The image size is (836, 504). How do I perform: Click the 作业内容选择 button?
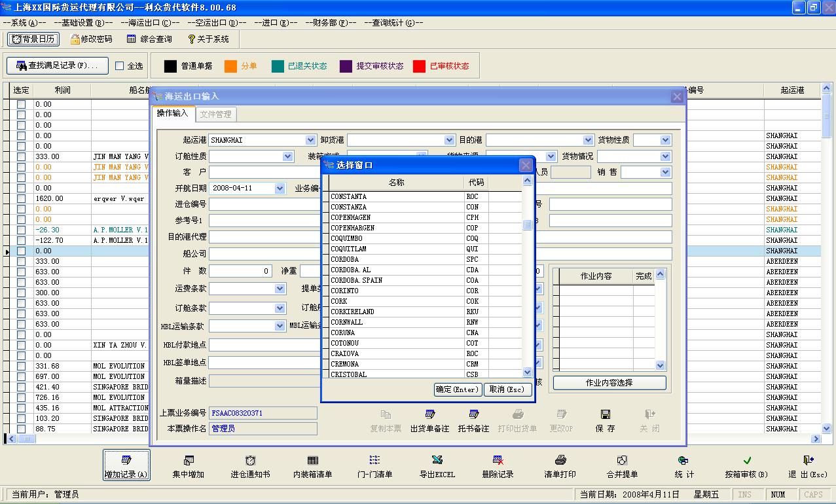[609, 383]
